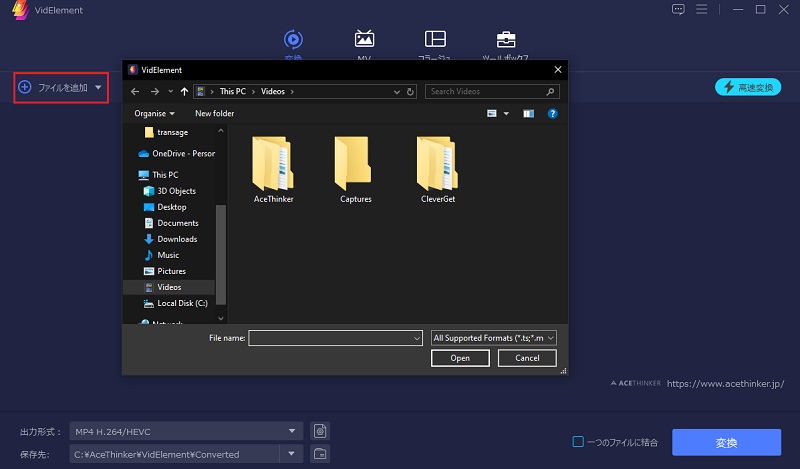Close the VidElement file dialog

[558, 69]
